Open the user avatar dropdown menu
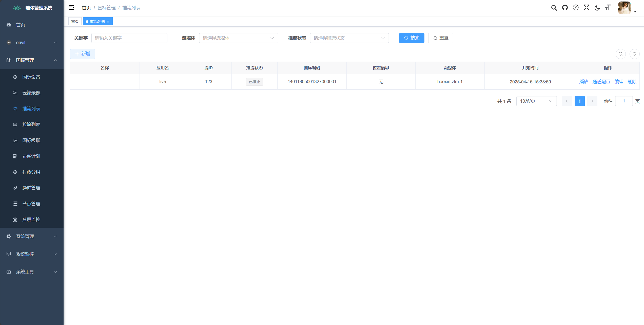 pos(627,8)
